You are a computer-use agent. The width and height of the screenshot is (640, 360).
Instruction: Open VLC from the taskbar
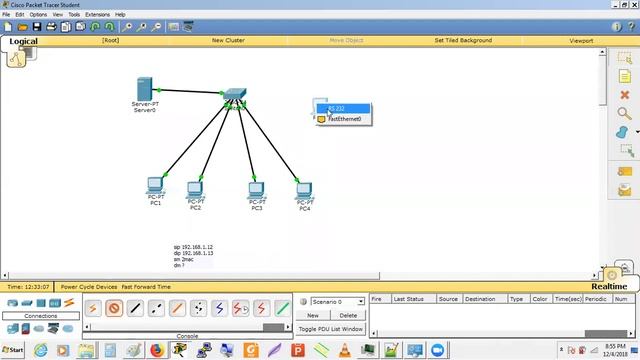pos(345,350)
